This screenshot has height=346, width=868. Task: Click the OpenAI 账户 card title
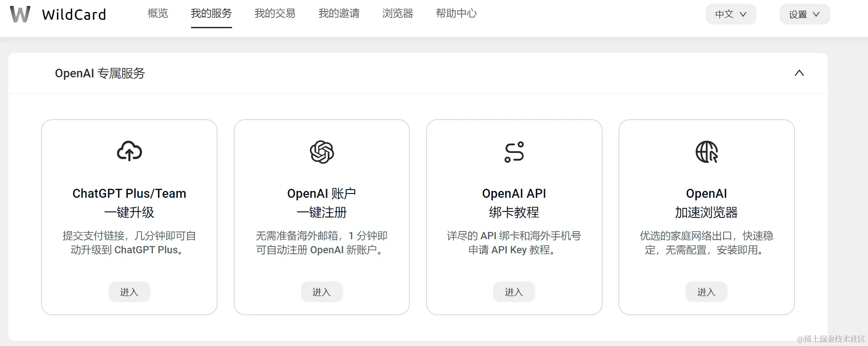coord(322,194)
